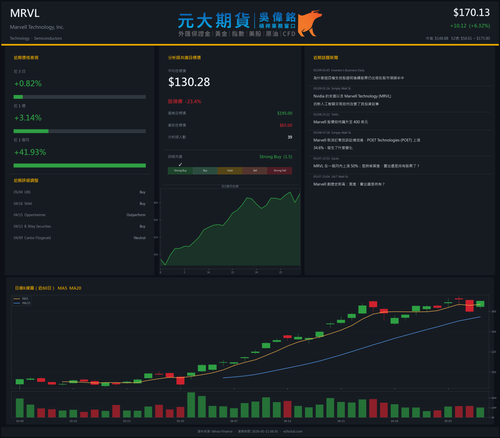The height and width of the screenshot is (438, 500).
Task: Select the Strong Sell segment of rating bar
Action: coord(280,171)
